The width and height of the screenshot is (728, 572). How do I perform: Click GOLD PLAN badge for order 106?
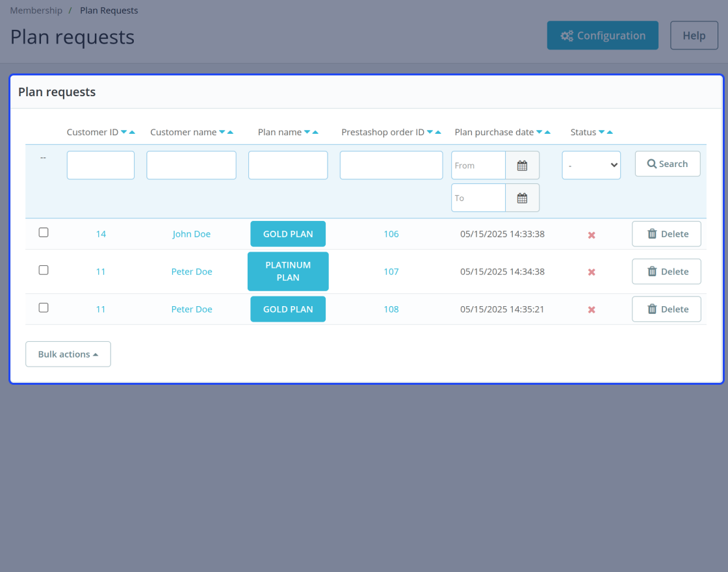click(x=288, y=234)
